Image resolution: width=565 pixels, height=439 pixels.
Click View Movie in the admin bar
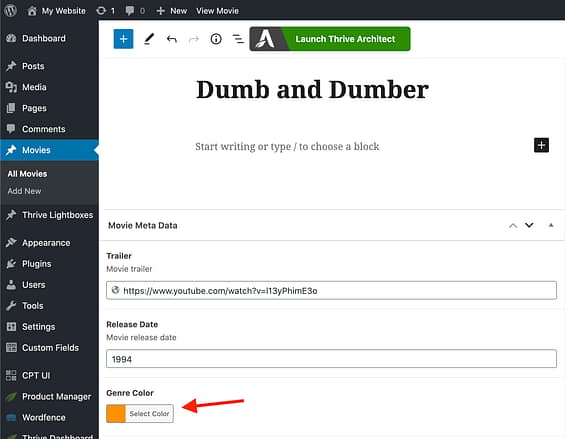[217, 11]
